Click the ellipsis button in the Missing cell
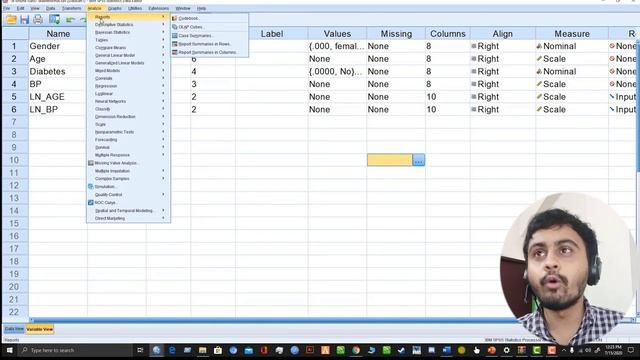The image size is (640, 360). [418, 160]
